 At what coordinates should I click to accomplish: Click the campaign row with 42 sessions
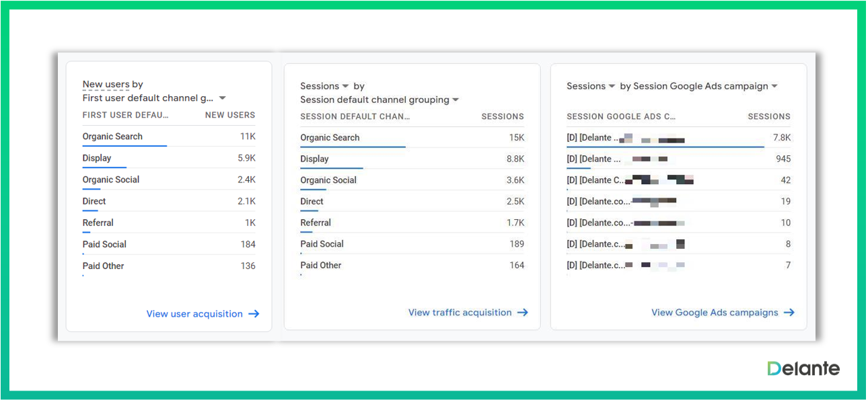tap(678, 180)
